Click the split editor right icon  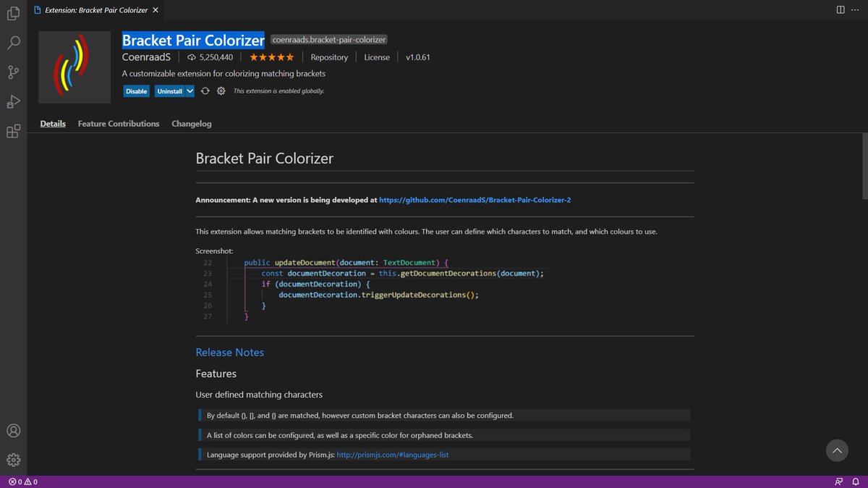(x=841, y=9)
